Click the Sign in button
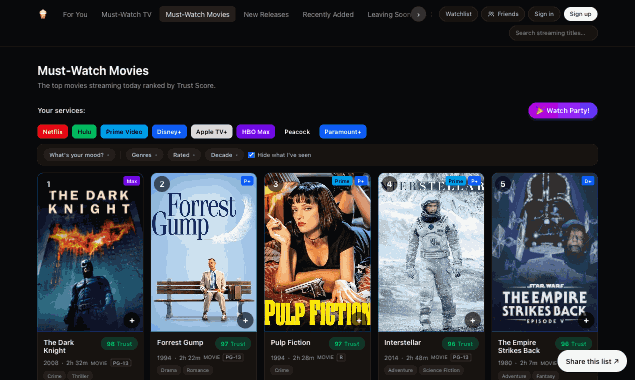The height and width of the screenshot is (380, 635). (x=544, y=14)
